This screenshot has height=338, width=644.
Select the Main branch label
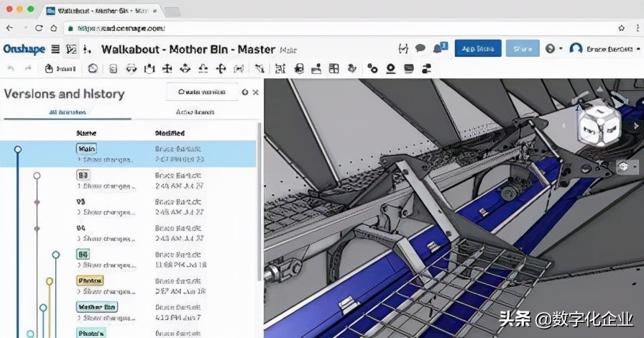[86, 149]
